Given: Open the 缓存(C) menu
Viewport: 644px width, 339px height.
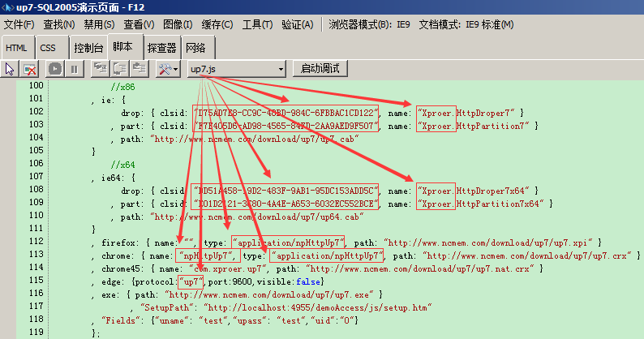Looking at the screenshot, I should point(217,24).
